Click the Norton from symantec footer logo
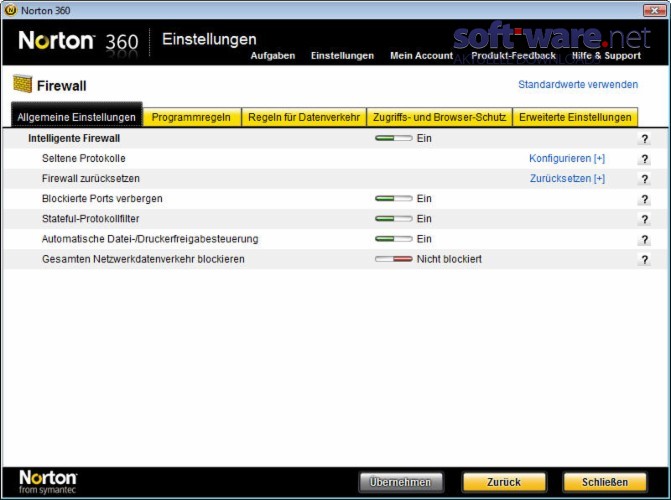 [48, 482]
